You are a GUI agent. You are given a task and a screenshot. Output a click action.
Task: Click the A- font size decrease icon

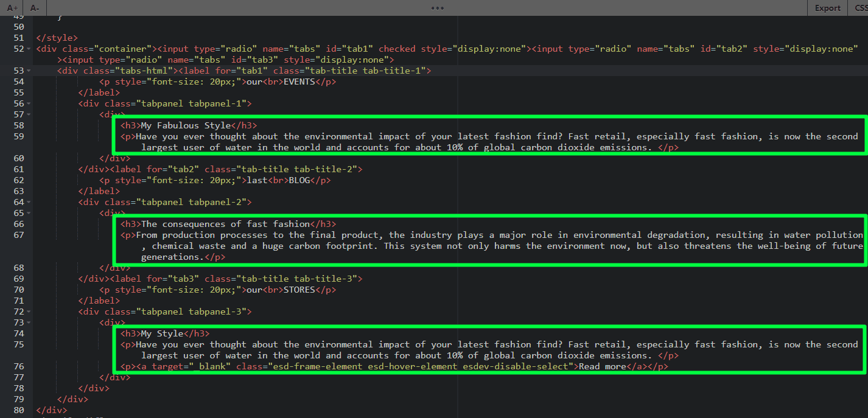pyautogui.click(x=34, y=8)
